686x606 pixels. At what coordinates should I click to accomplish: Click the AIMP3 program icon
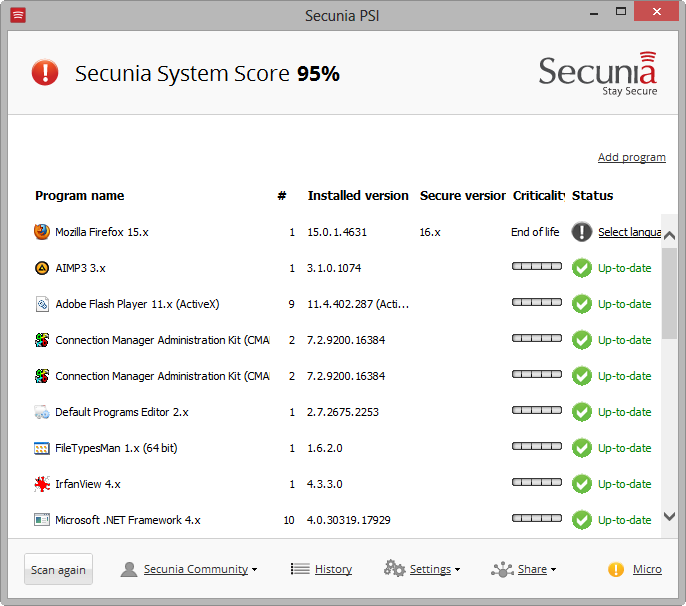[42, 268]
